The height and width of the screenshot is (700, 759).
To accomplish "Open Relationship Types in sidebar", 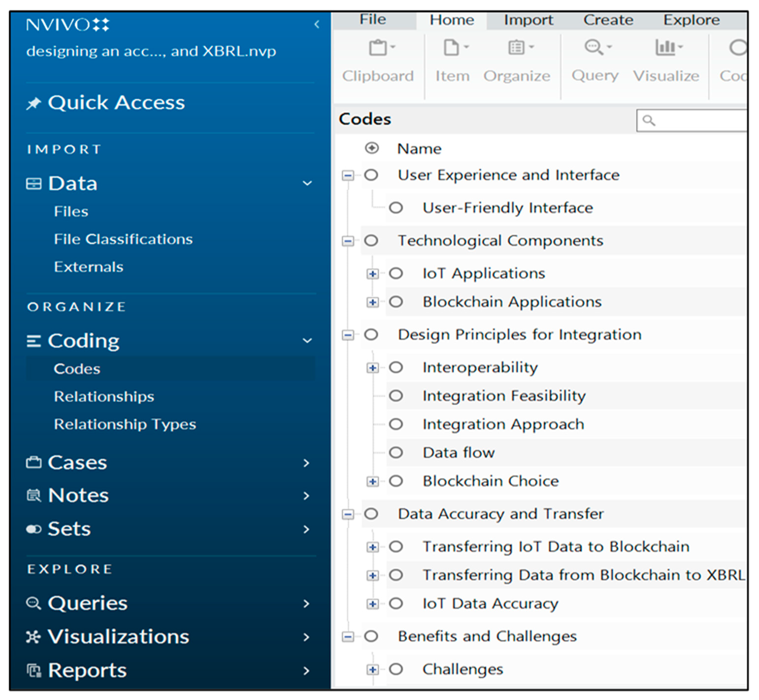I will [x=125, y=424].
